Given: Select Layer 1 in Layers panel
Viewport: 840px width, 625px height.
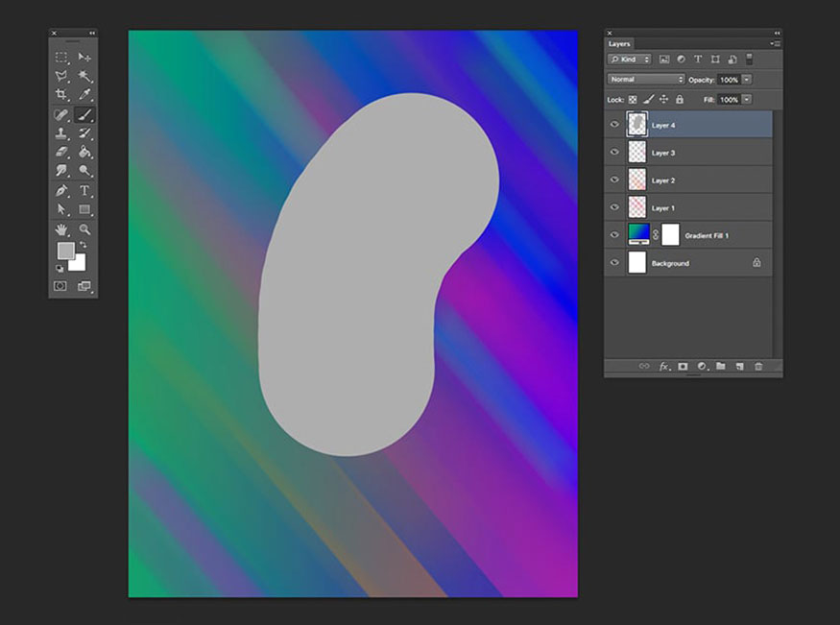Looking at the screenshot, I should [x=688, y=207].
